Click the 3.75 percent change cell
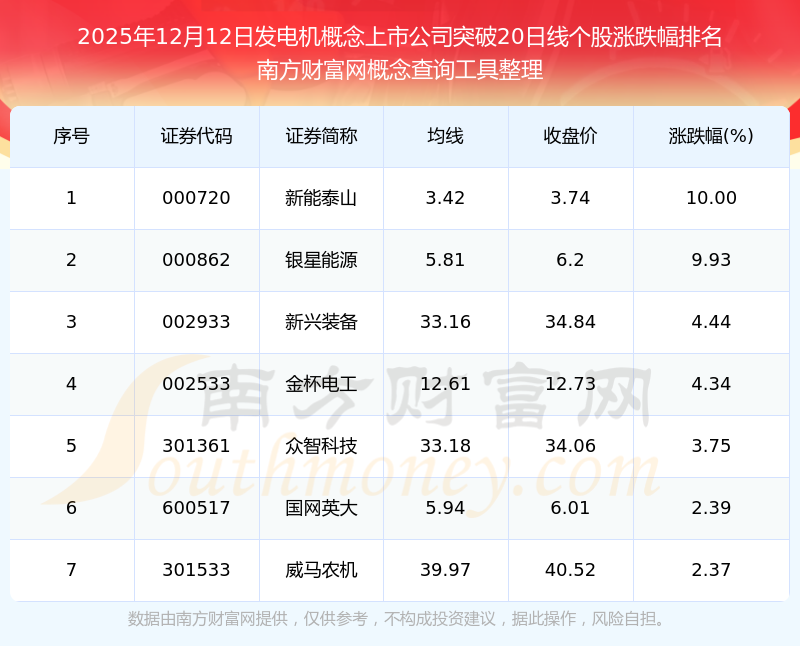The width and height of the screenshot is (800, 646). (711, 446)
